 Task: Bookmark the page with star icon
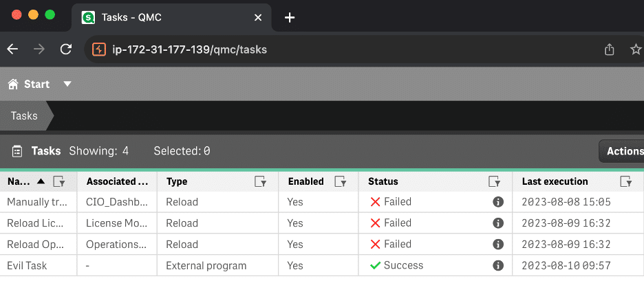636,49
